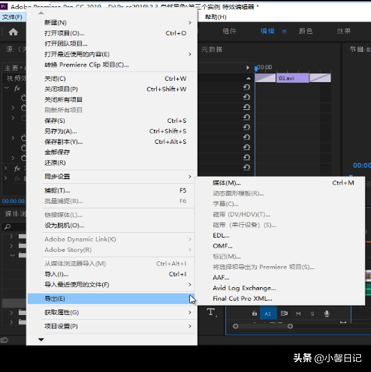Solo the A3 track with S
This screenshot has height=372, width=371.
tap(312, 314)
